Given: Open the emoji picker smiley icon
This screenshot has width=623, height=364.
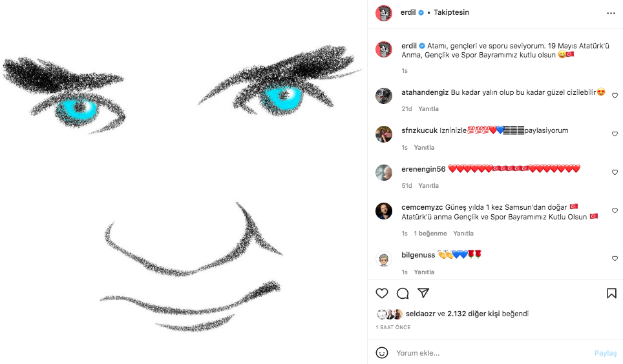Looking at the screenshot, I should [x=382, y=353].
